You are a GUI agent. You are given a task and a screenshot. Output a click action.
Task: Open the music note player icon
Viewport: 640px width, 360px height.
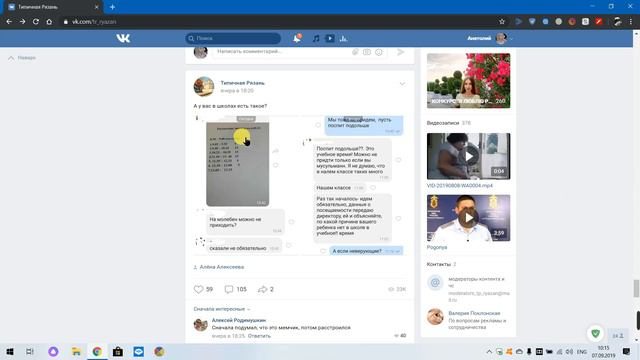pos(316,38)
